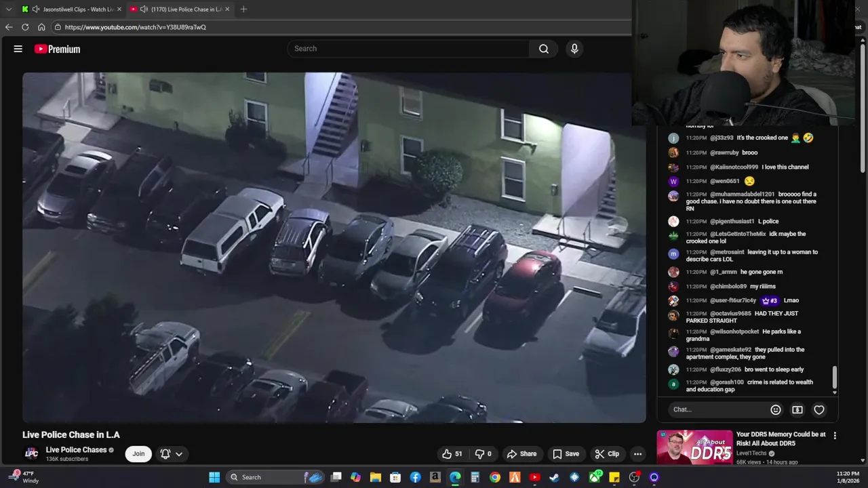The height and width of the screenshot is (488, 868).
Task: Switch to the Jasonstilwell Clips tab
Action: tap(71, 9)
